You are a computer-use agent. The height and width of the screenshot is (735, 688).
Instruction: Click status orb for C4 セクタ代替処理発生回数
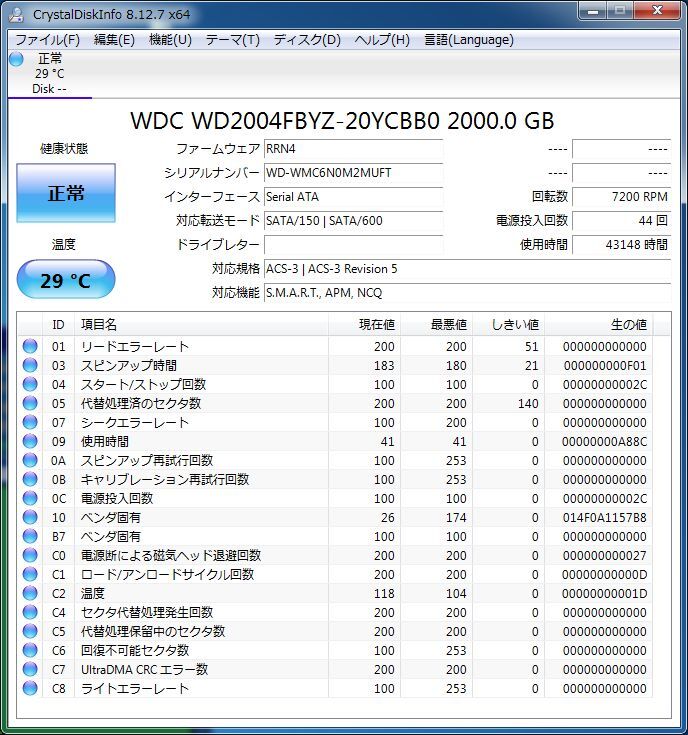[x=30, y=612]
